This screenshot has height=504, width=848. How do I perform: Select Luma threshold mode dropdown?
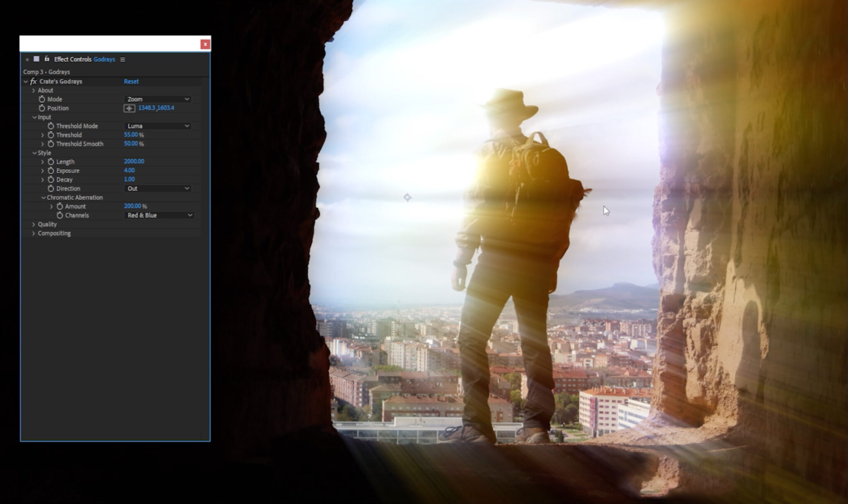(x=157, y=125)
